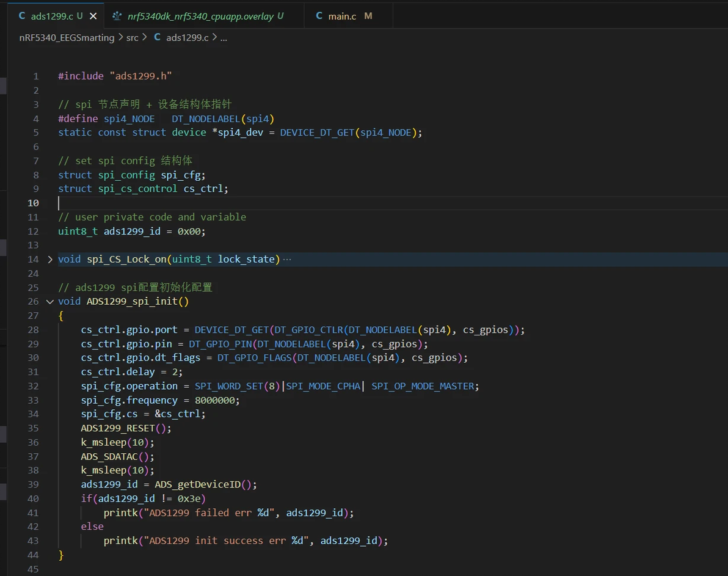
Task: Click the overlay file icon in tab bar
Action: (117, 16)
